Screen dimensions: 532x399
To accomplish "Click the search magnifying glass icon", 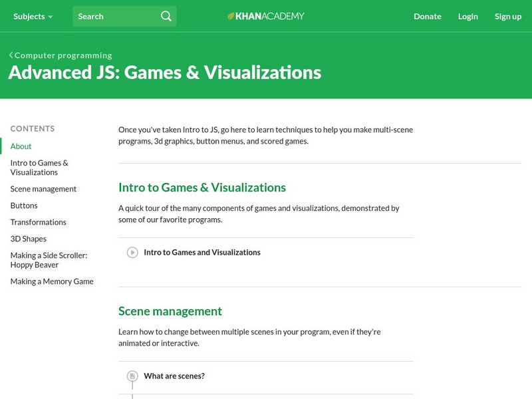I will (x=166, y=16).
